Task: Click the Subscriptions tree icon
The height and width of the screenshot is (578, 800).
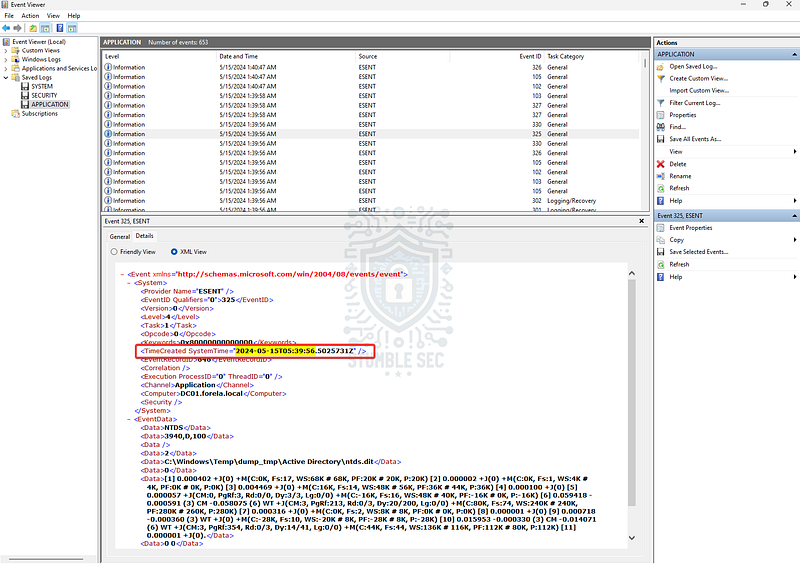Action: click(x=15, y=114)
